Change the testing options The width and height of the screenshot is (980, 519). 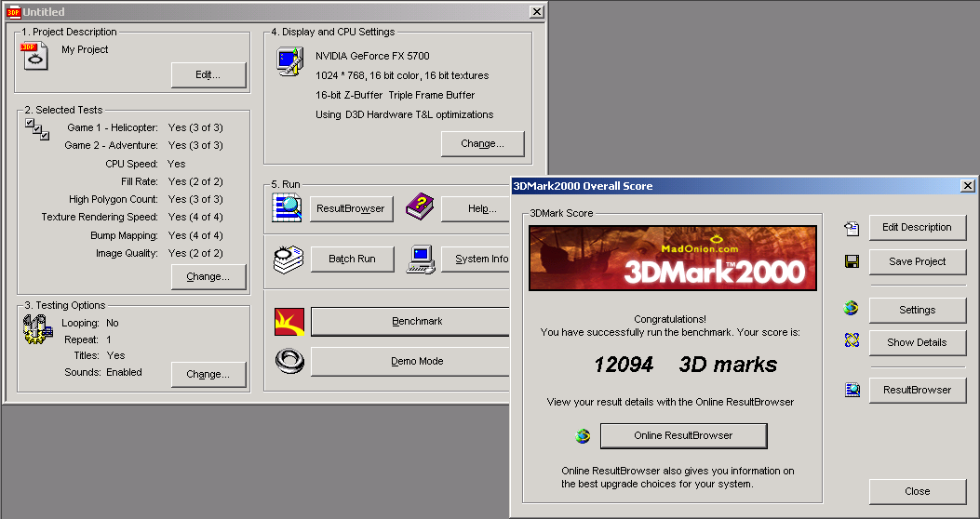(208, 375)
